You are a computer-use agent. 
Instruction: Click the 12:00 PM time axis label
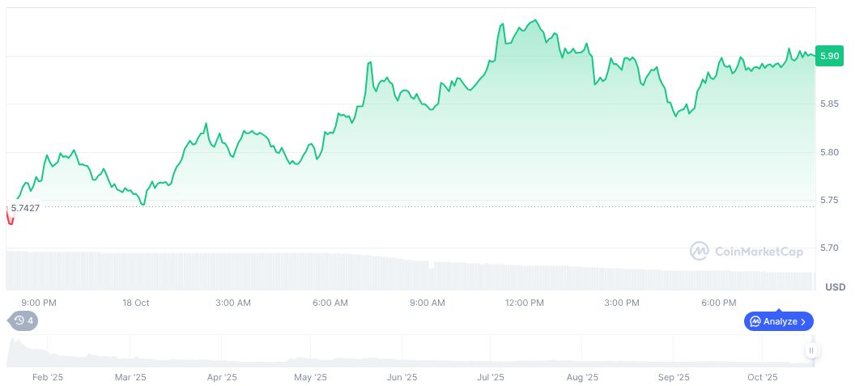(x=525, y=303)
